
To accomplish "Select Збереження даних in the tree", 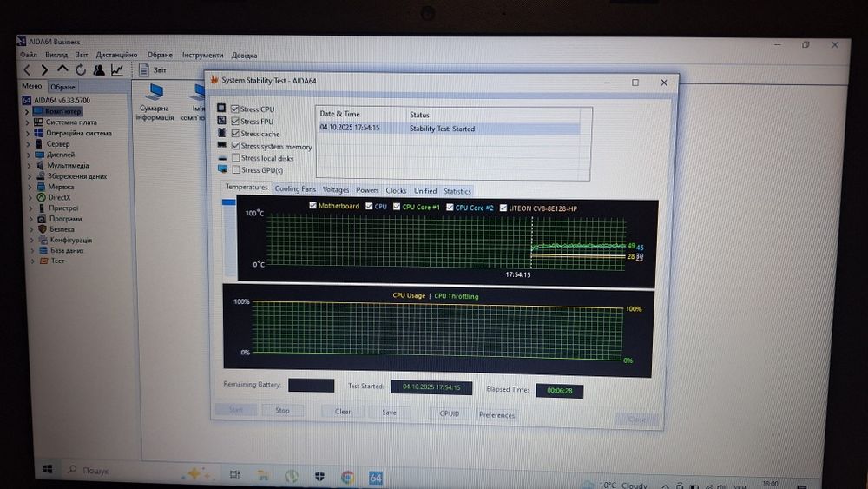I will [77, 176].
